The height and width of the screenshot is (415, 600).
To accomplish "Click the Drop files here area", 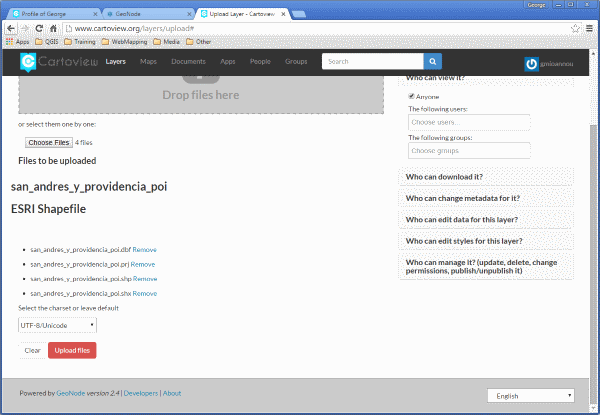I will [201, 94].
